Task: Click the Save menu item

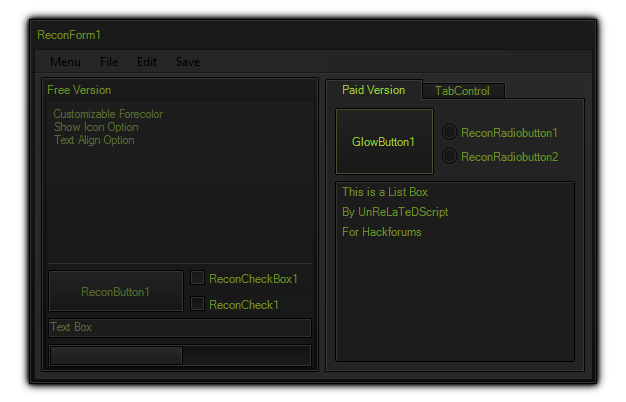Action: click(x=188, y=62)
